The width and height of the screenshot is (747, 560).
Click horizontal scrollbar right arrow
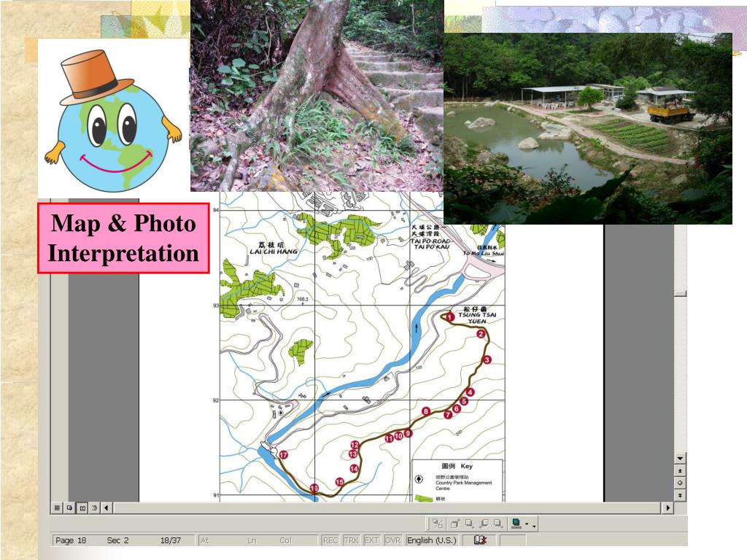click(668, 508)
